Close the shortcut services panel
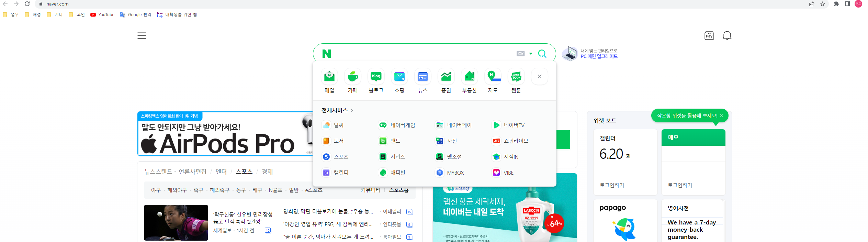This screenshot has height=242, width=868. 540,76
